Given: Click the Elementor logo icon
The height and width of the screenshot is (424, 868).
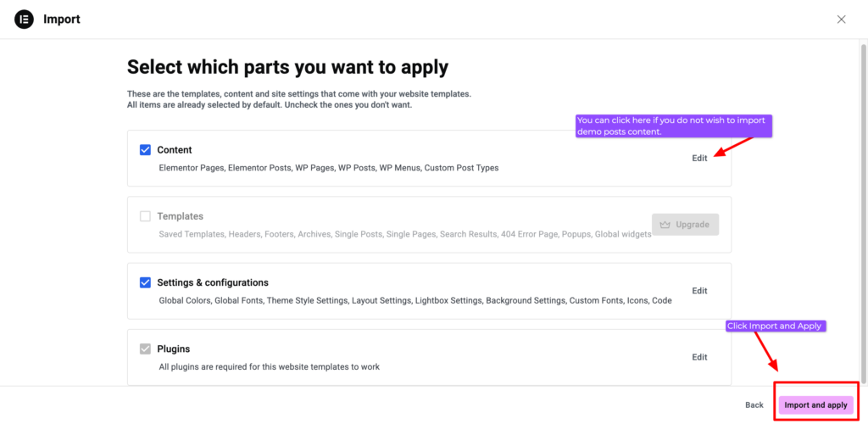Looking at the screenshot, I should coord(24,20).
